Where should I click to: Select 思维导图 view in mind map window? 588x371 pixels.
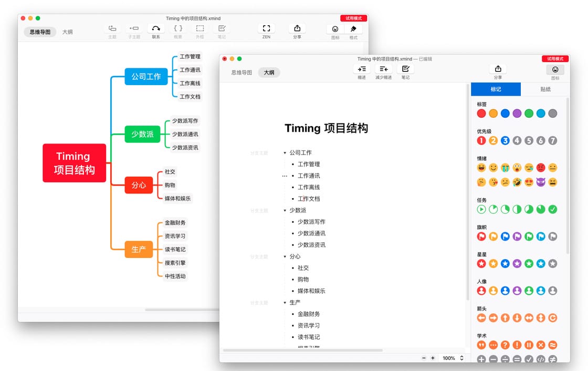tap(40, 32)
